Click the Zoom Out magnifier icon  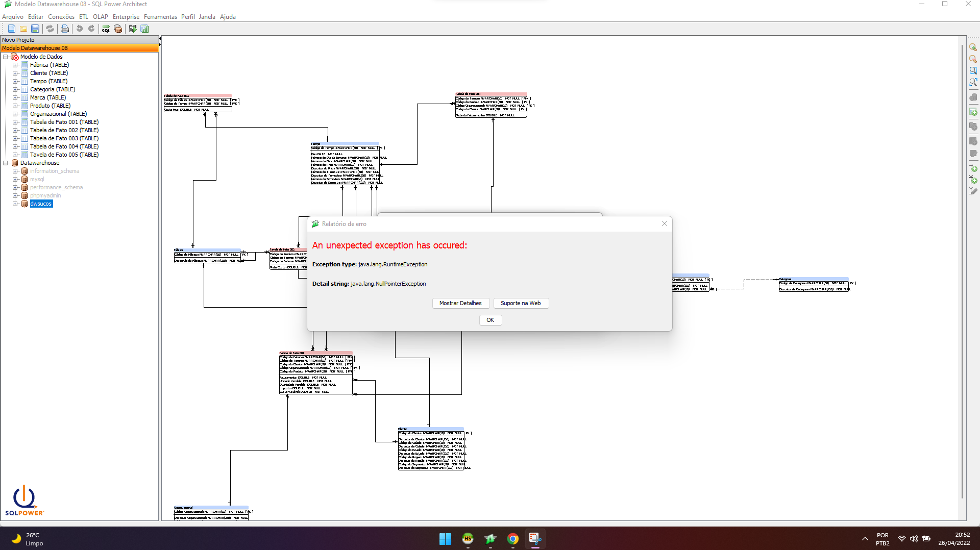point(973,59)
